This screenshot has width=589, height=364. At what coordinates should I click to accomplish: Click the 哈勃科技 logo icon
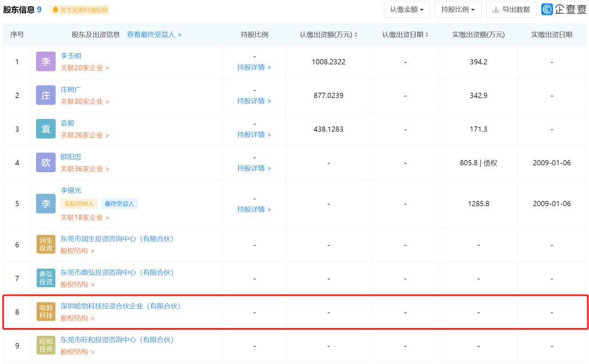pos(45,312)
